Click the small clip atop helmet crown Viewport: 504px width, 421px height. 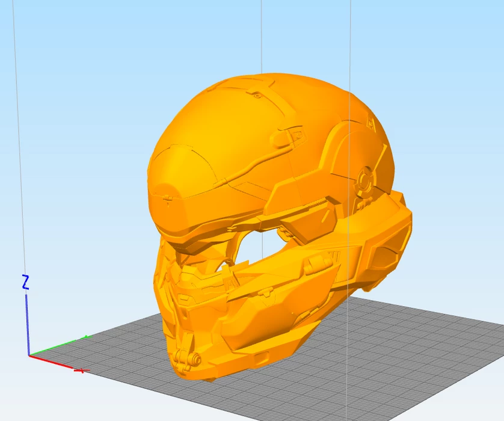click(x=257, y=94)
